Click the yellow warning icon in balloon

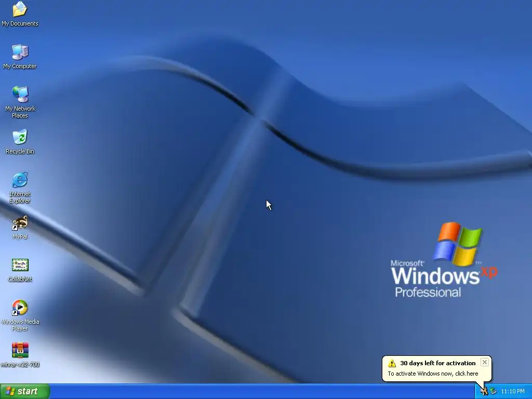tap(392, 363)
